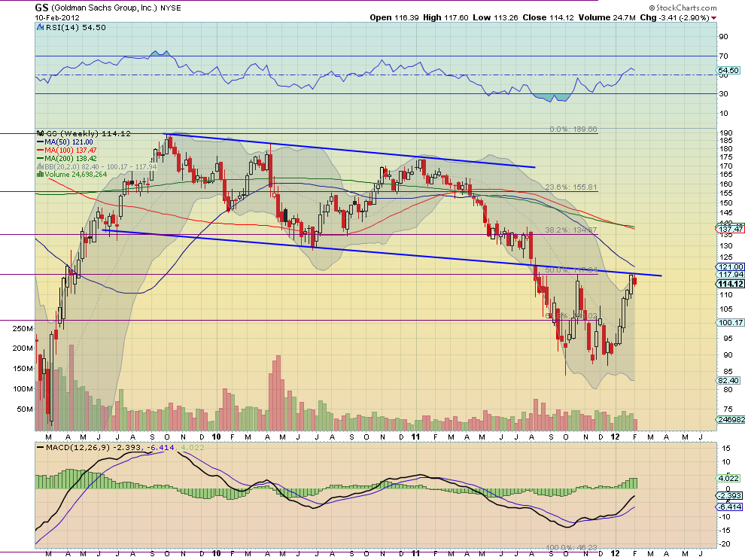Click the -6.414 MACD signal value tag

click(x=729, y=507)
